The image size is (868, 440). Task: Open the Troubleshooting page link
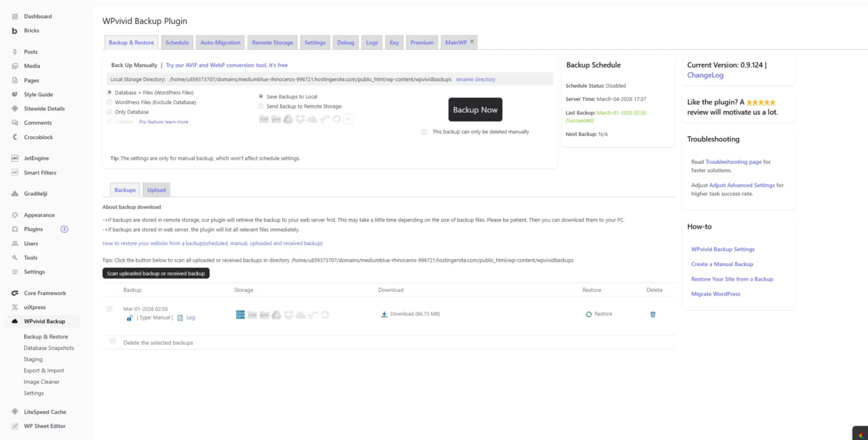pyautogui.click(x=733, y=162)
